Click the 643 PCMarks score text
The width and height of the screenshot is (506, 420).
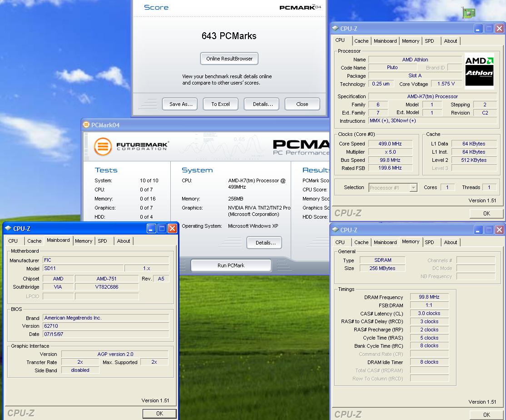click(x=229, y=36)
